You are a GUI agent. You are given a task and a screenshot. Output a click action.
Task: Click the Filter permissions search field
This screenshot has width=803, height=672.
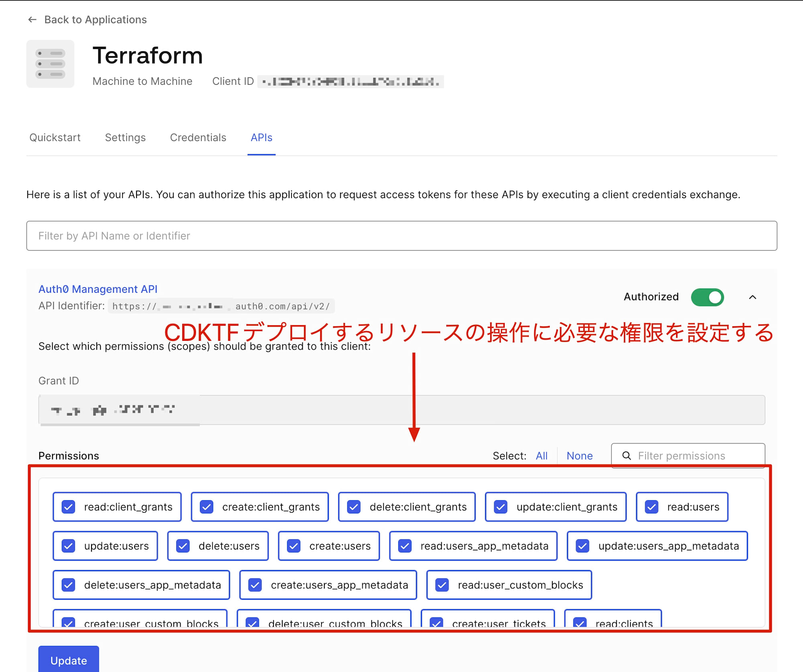click(688, 456)
